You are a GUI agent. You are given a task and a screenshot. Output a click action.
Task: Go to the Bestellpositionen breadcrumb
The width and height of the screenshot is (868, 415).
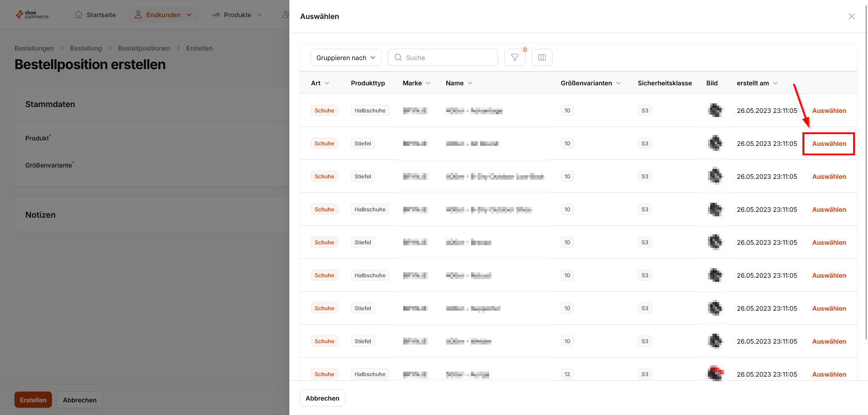pos(144,48)
